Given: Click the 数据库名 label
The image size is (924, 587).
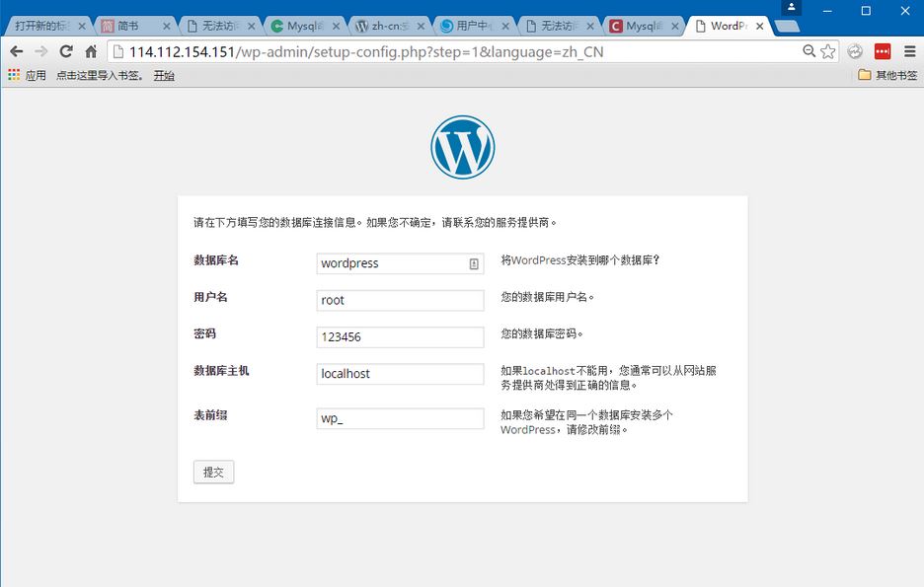Looking at the screenshot, I should point(215,260).
